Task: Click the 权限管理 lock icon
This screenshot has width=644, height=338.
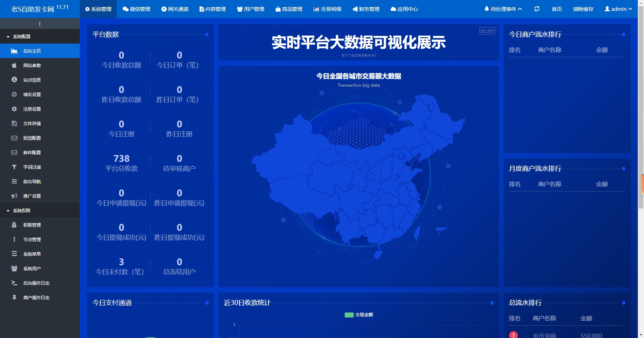Action: [x=14, y=225]
